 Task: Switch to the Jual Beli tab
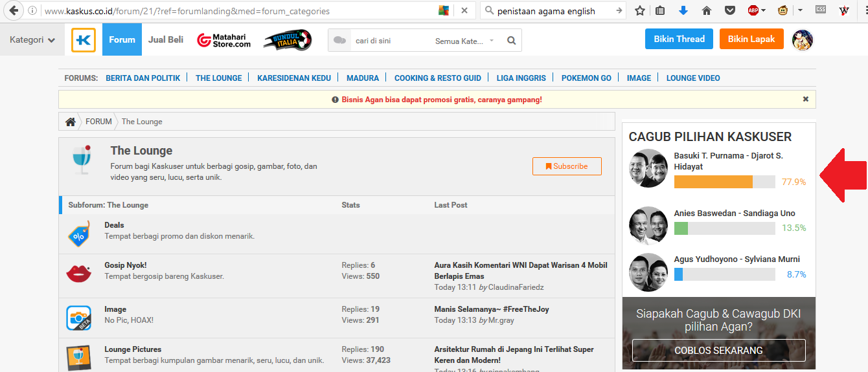tap(166, 39)
